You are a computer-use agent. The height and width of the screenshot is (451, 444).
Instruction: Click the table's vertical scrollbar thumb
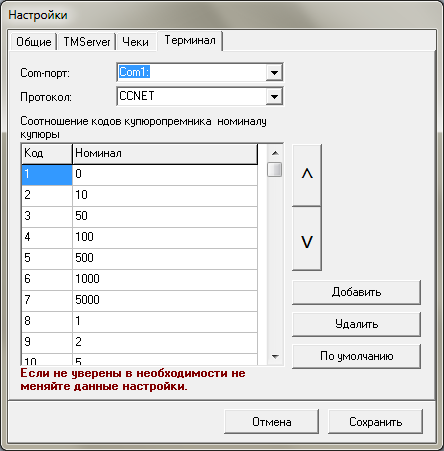pos(275,169)
